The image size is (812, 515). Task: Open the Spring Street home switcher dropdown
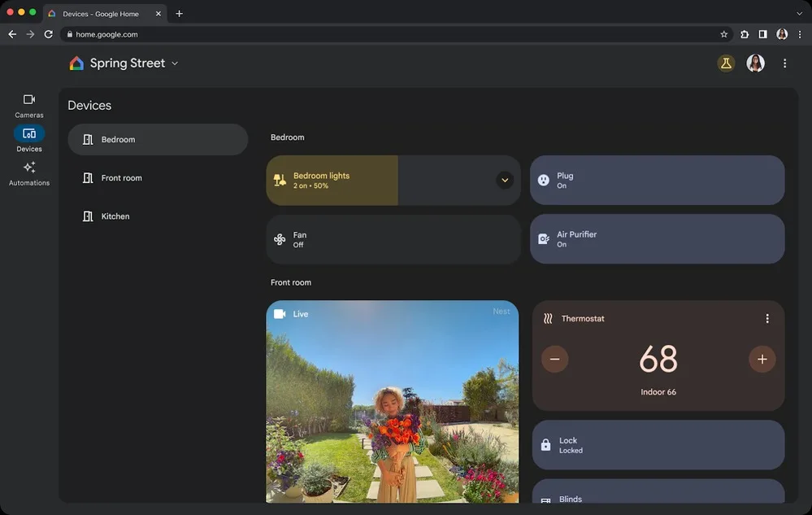174,63
